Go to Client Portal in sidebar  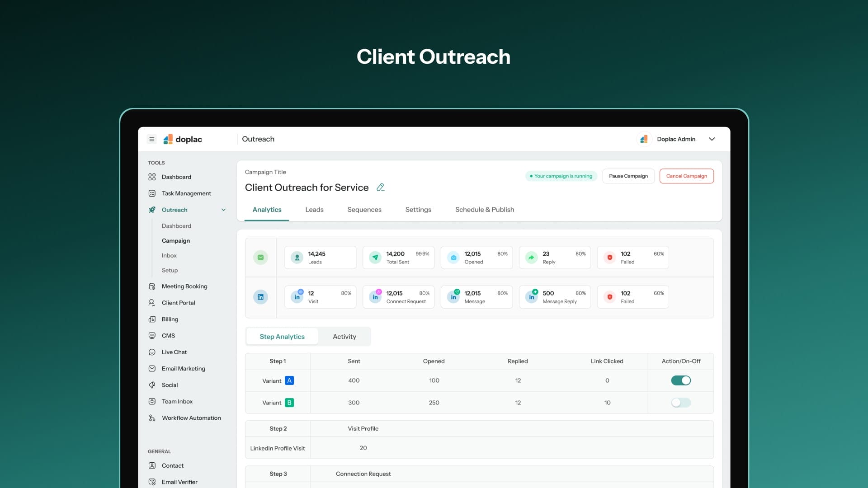[178, 303]
